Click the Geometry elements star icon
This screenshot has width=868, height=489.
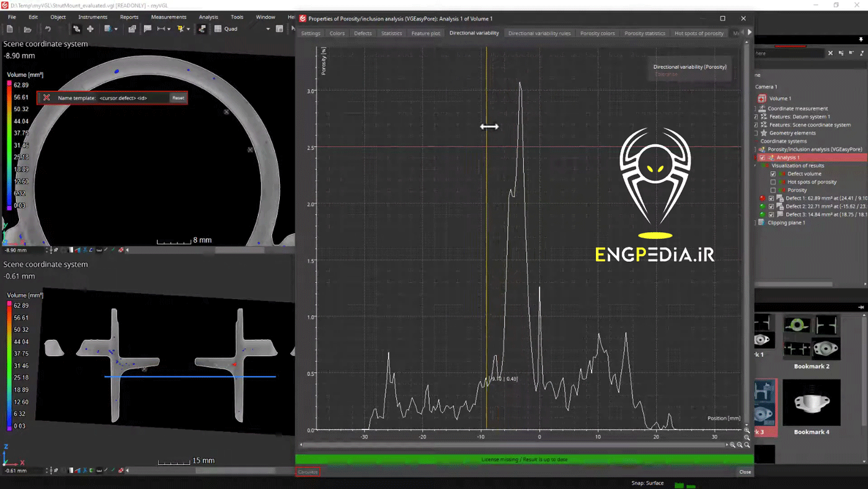point(764,133)
